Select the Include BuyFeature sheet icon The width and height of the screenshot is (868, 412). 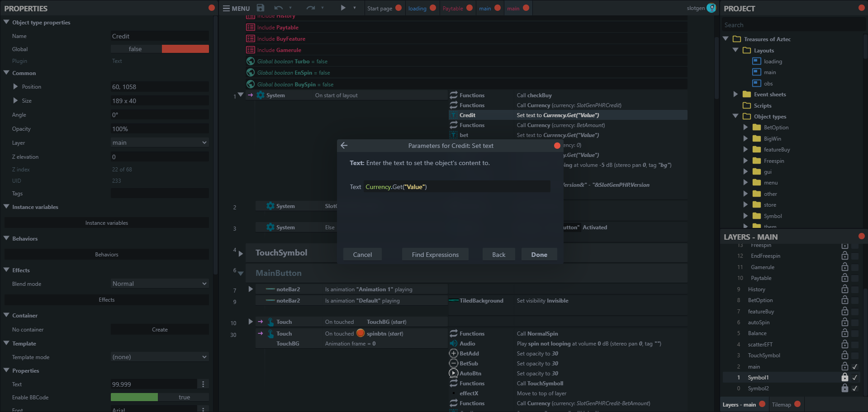click(251, 38)
